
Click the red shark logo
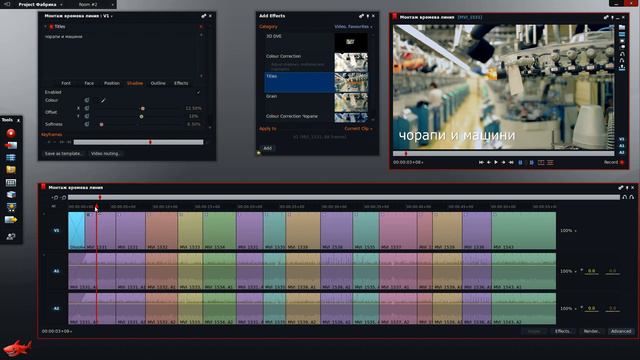pos(17,348)
